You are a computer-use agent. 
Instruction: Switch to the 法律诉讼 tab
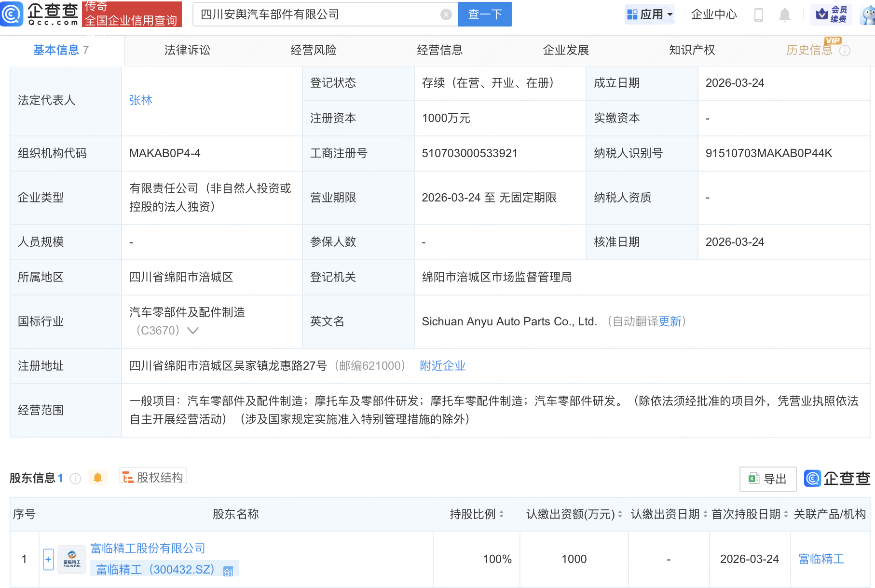tap(187, 50)
